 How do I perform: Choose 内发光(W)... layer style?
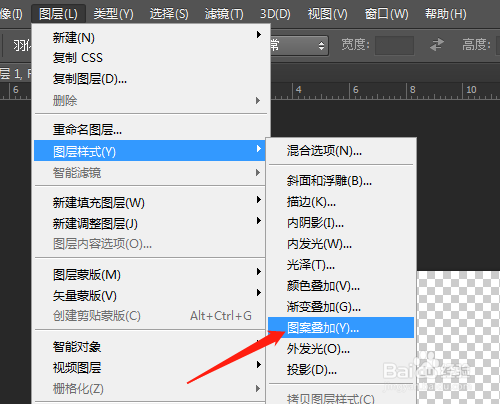[x=341, y=244]
